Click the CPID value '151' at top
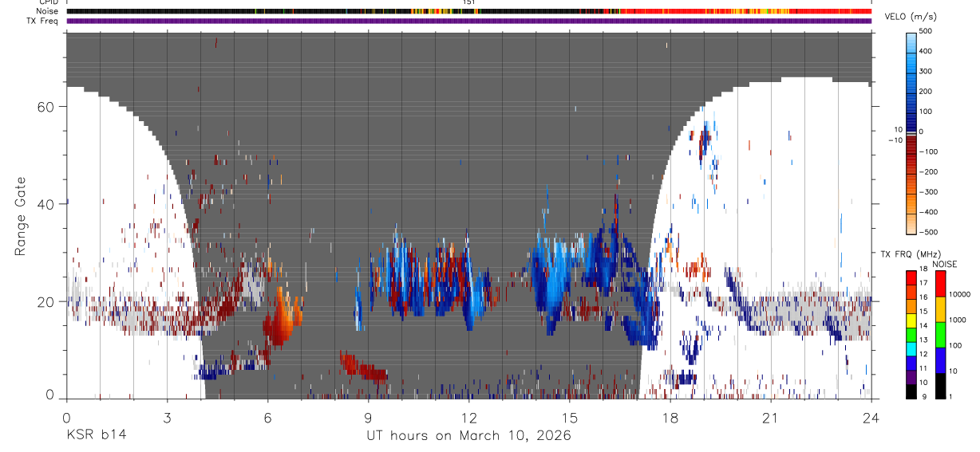This screenshot has height=452, width=980. click(x=469, y=2)
